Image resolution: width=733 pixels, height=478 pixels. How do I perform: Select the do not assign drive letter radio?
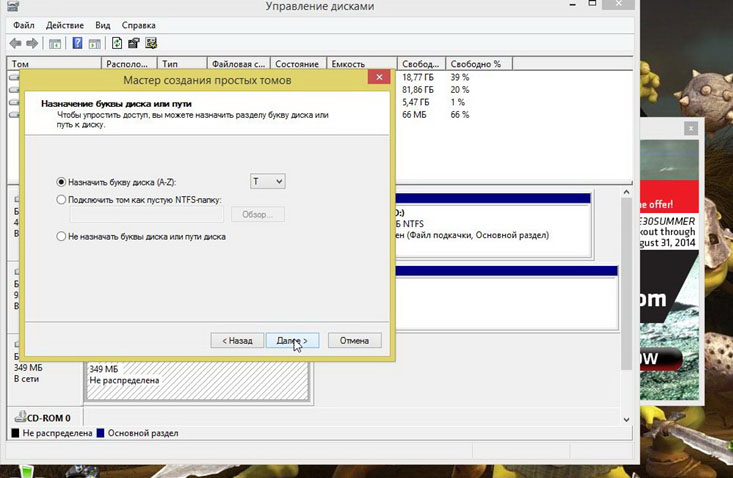click(x=61, y=236)
